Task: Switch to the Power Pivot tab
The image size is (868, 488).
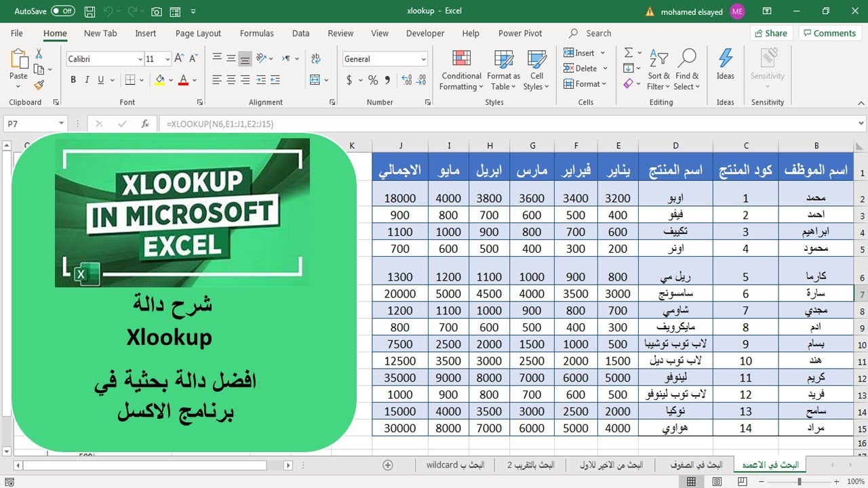Action: [x=520, y=33]
